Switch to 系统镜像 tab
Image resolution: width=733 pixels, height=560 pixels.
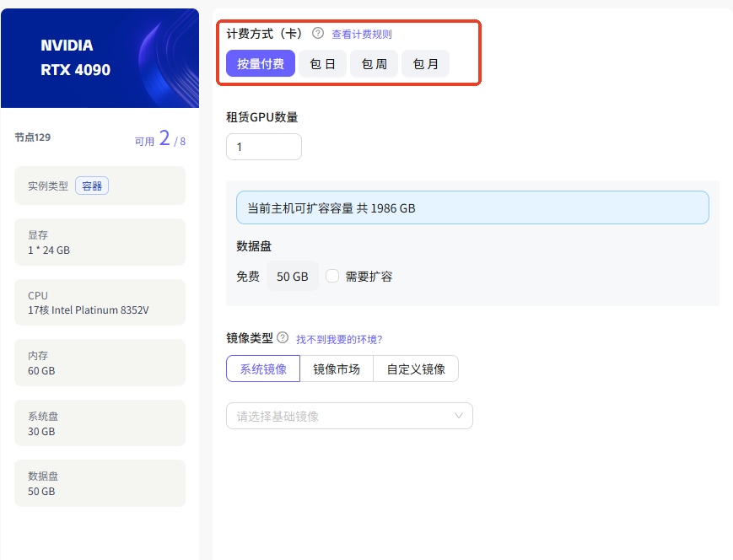[x=263, y=369]
